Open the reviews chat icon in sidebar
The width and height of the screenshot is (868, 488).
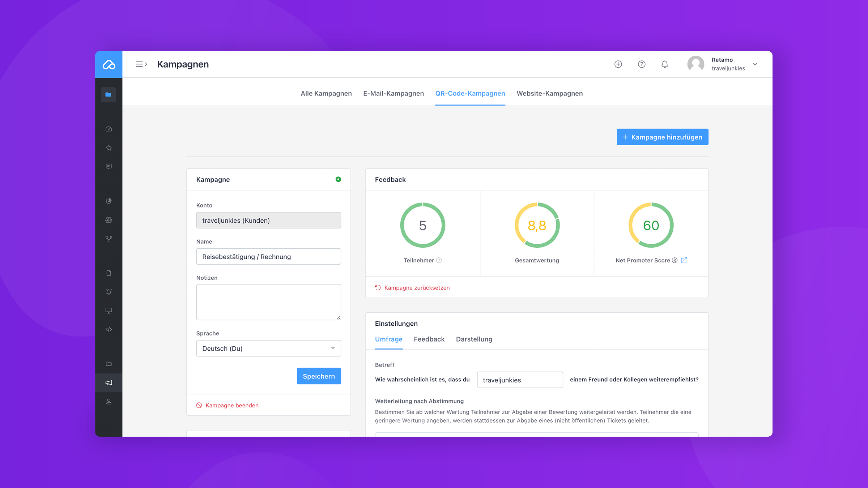109,166
